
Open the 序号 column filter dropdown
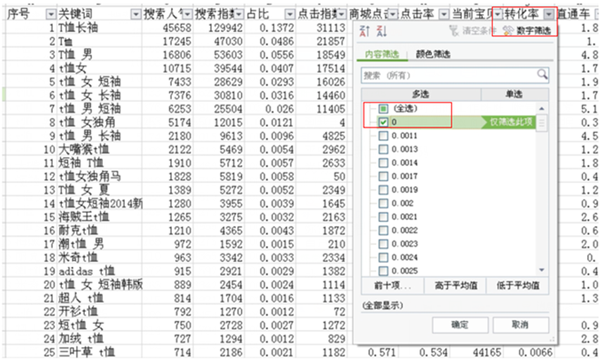51,15
